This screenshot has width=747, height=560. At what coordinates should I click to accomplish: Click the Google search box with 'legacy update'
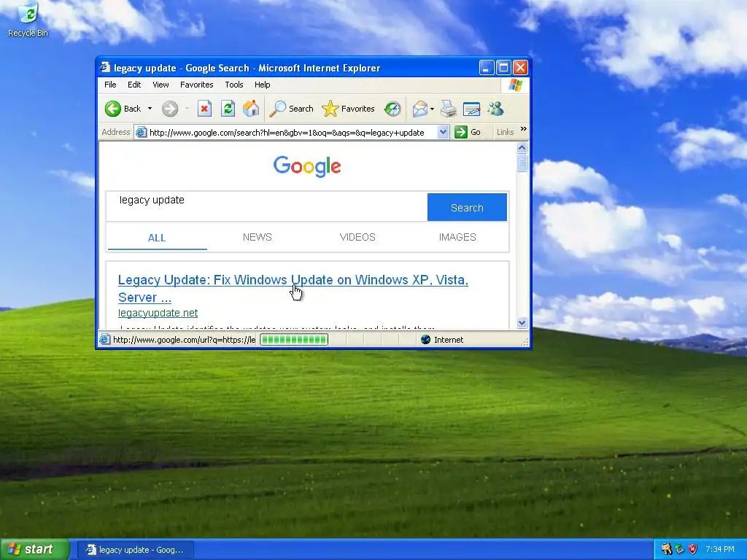pos(267,206)
